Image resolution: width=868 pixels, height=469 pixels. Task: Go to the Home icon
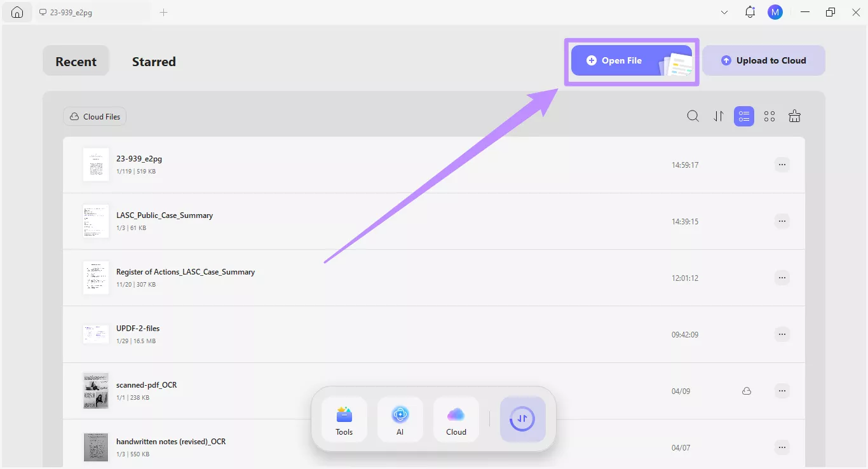point(17,12)
